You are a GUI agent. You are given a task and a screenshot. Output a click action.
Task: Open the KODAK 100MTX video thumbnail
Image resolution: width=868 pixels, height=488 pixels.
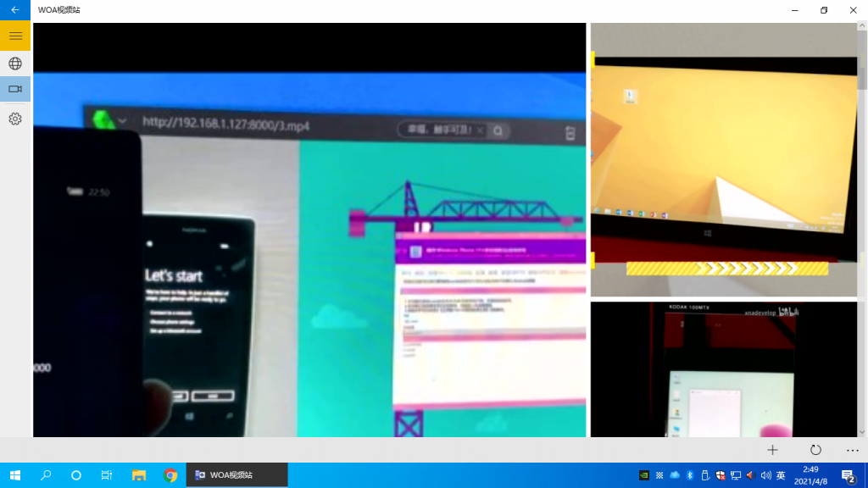point(724,369)
